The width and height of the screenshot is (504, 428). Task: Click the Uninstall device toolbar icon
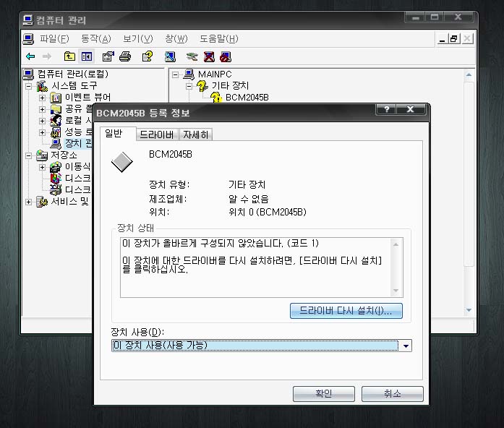[x=209, y=57]
